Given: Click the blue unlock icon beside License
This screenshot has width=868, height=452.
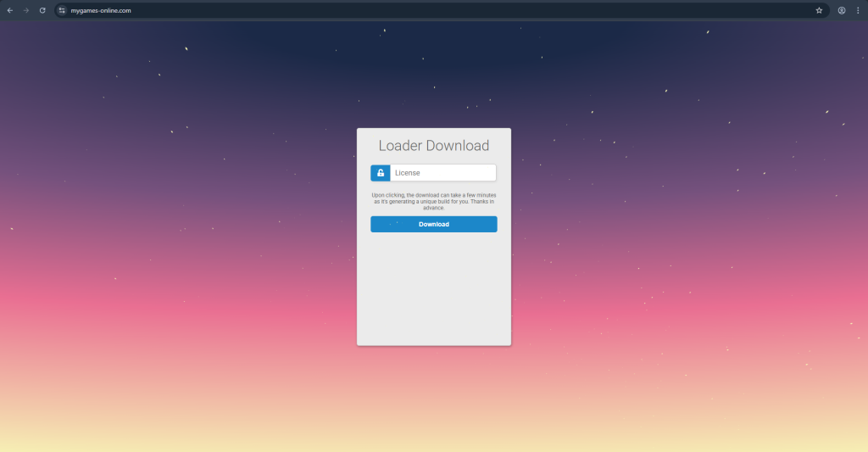Looking at the screenshot, I should (x=381, y=173).
